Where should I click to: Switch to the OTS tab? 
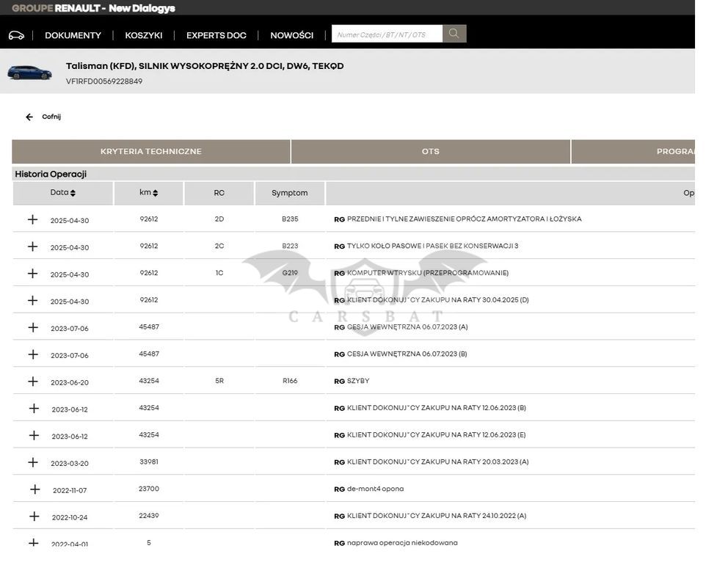(430, 151)
